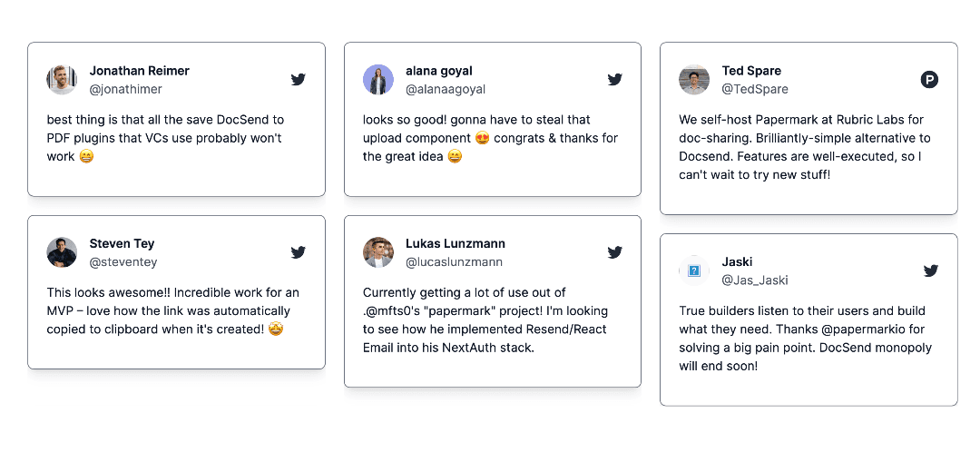
Task: Click Ted Spare's profile picture
Action: click(x=694, y=80)
